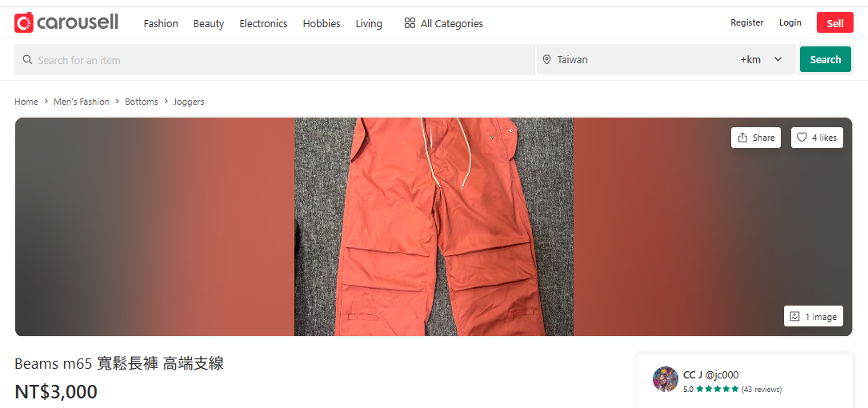This screenshot has width=868, height=408.
Task: Open the Hobbies category menu
Action: point(322,23)
